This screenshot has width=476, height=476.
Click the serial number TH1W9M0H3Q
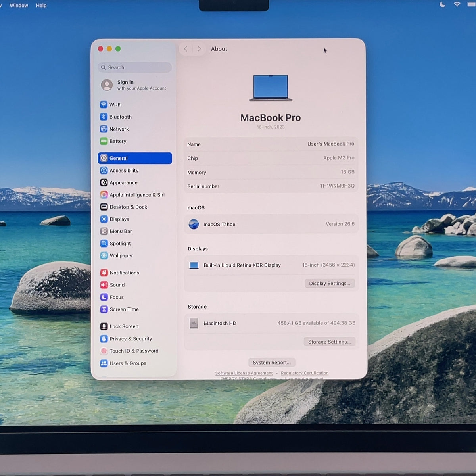pos(337,186)
